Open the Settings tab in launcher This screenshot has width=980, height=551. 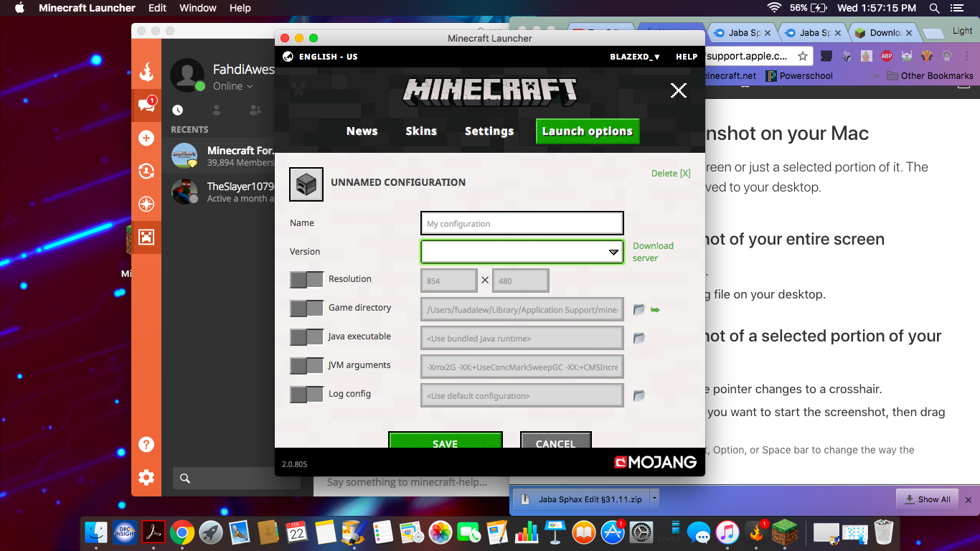click(x=489, y=131)
